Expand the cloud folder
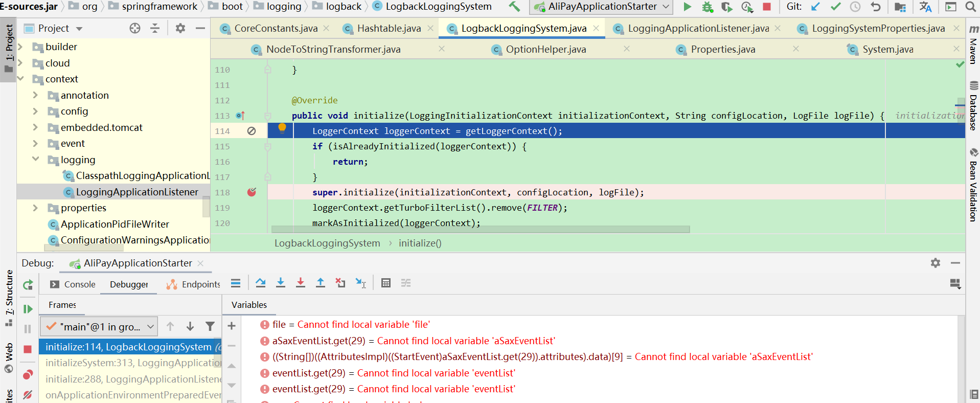This screenshot has height=403, width=980. pyautogui.click(x=20, y=63)
